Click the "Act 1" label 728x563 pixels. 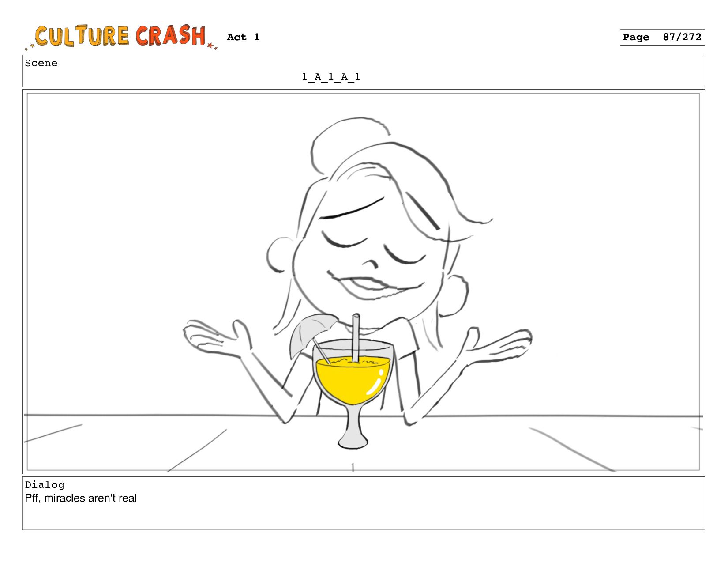[x=243, y=37]
